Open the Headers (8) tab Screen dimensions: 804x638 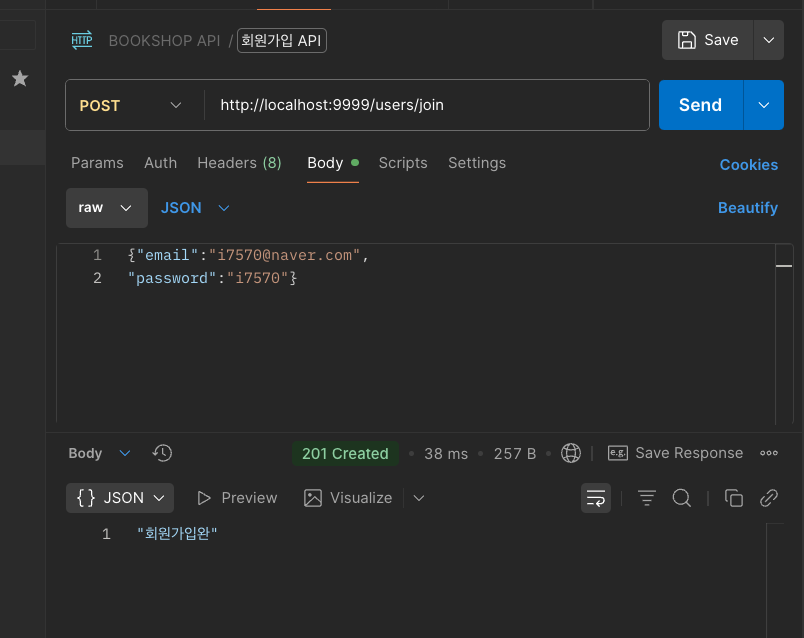239,163
